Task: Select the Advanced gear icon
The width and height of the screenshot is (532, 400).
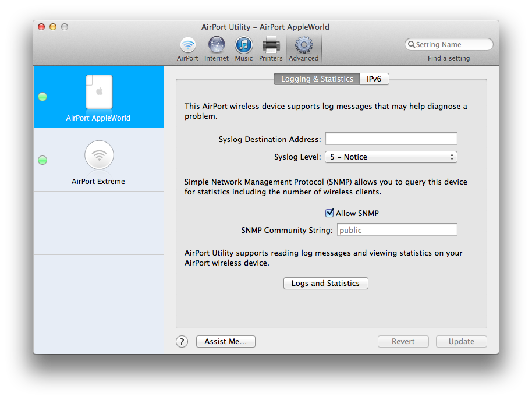Action: (x=304, y=48)
